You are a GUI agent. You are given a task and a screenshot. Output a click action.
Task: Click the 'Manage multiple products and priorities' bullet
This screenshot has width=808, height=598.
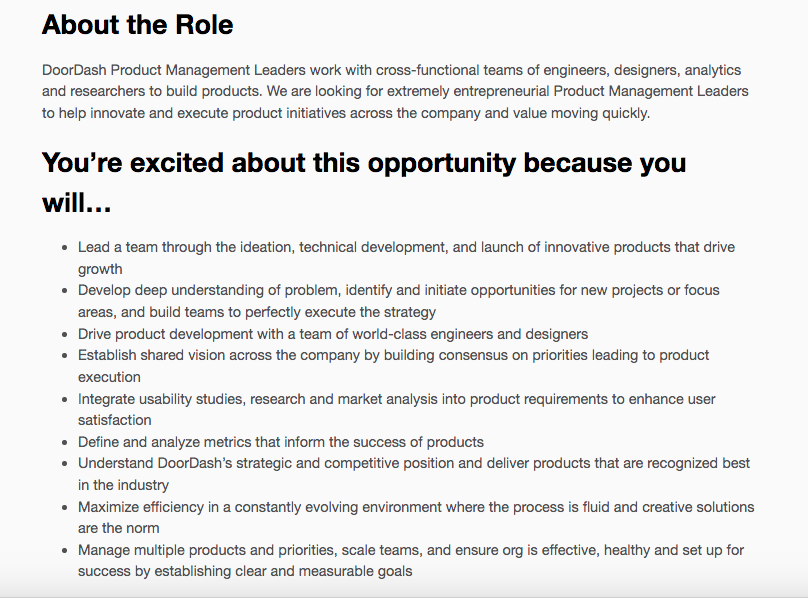tap(411, 560)
